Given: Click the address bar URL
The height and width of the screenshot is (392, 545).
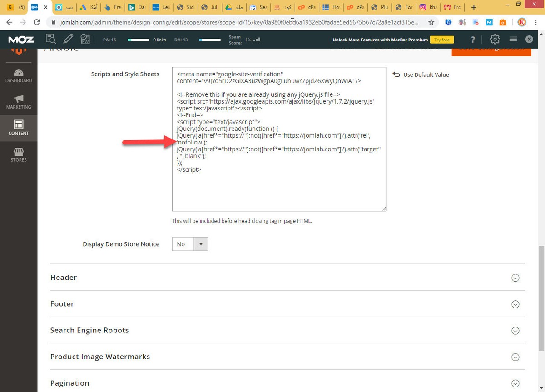Looking at the screenshot, I should pyautogui.click(x=239, y=22).
